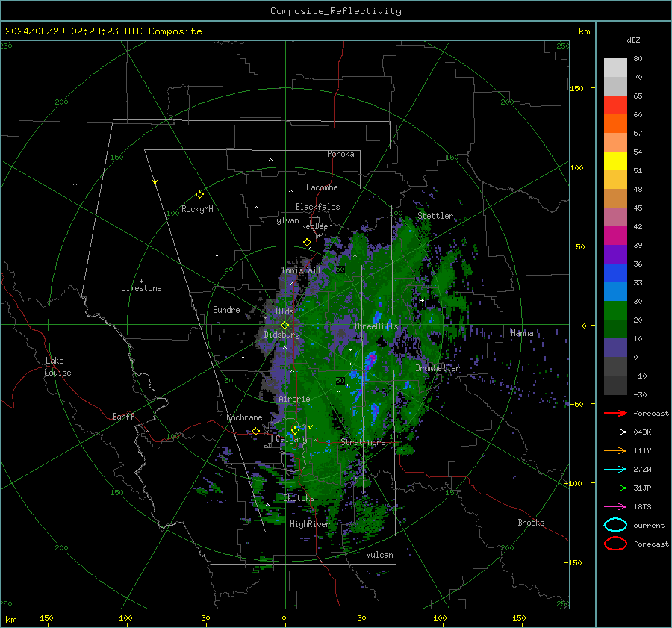
Task: Click the Calgary city label
Action: (291, 439)
